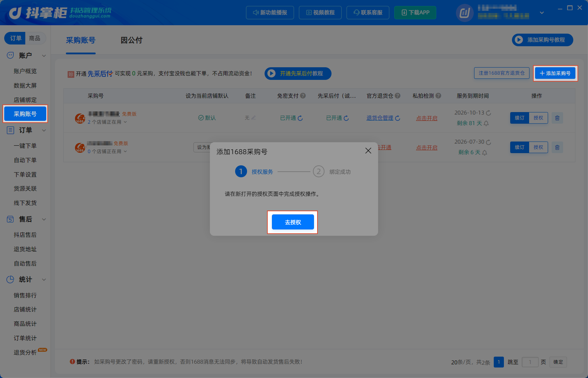
Task: Click the 官方退货仓 help question icon
Action: click(x=397, y=96)
